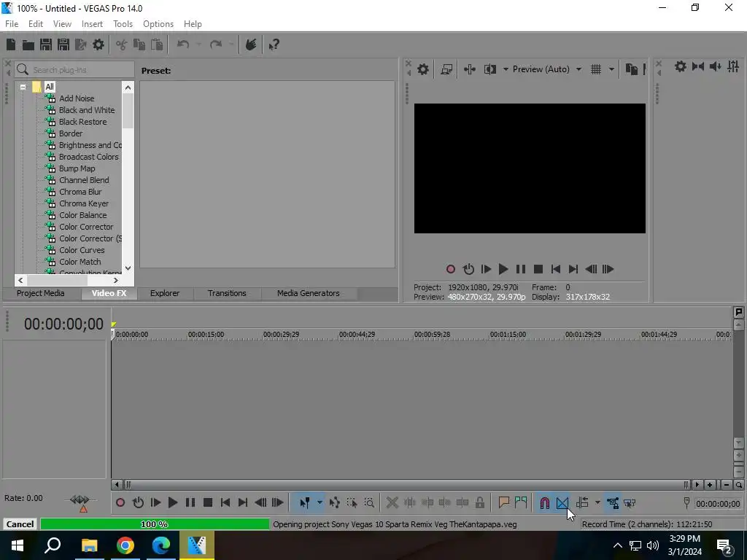Open the Options menu

(x=158, y=24)
